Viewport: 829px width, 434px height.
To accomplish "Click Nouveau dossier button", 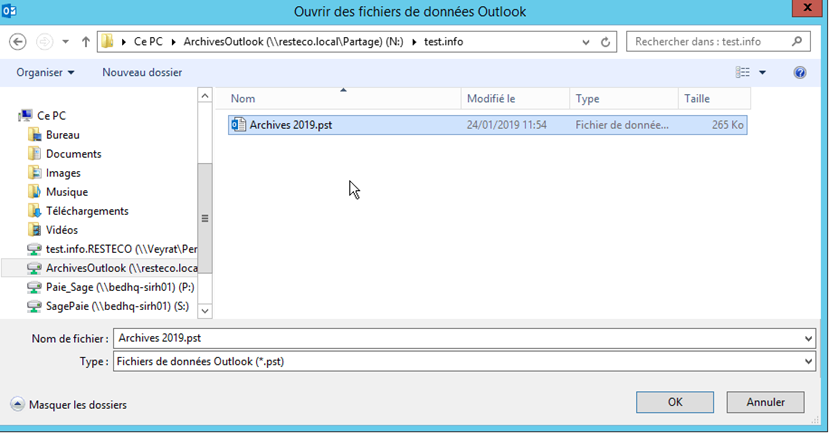I will pyautogui.click(x=142, y=72).
